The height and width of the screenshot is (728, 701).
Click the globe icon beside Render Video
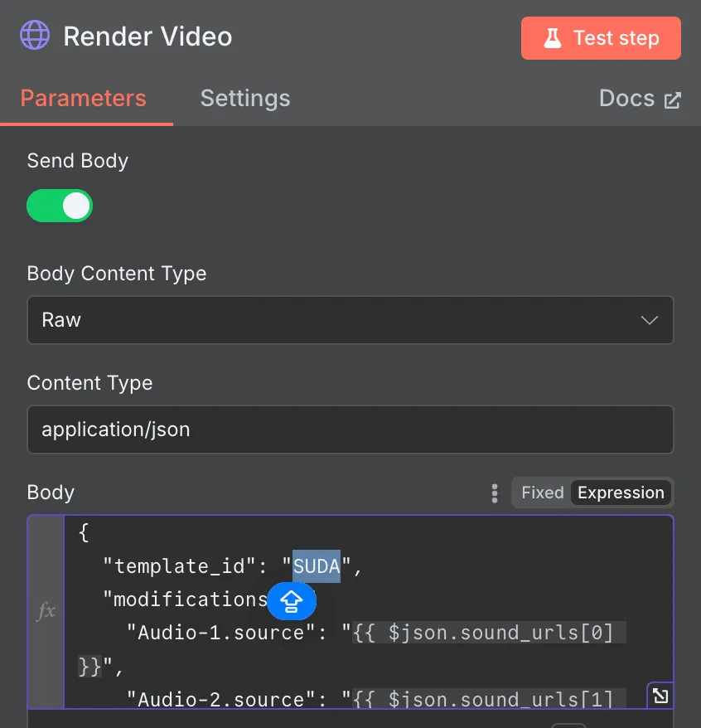click(36, 37)
